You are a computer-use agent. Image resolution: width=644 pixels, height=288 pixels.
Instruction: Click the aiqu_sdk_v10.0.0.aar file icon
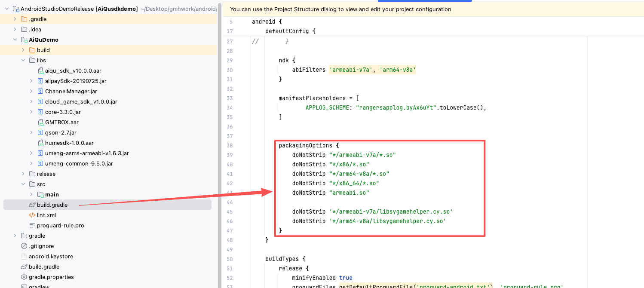click(x=40, y=70)
